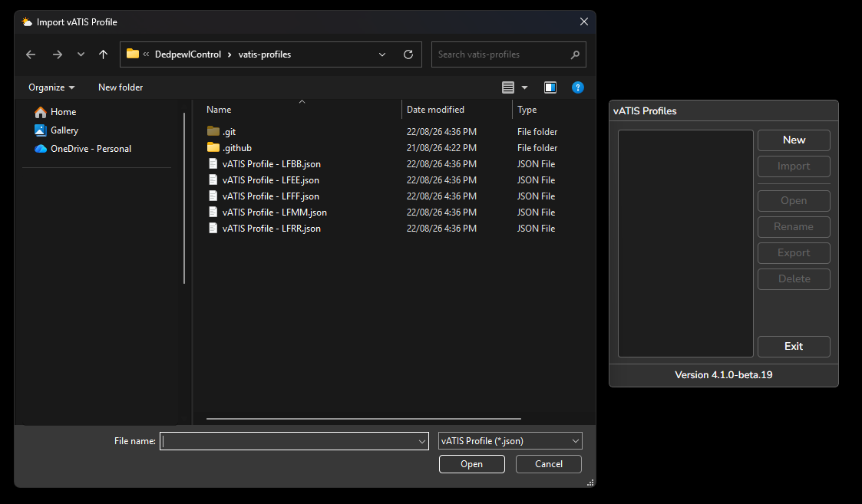Sort files by the Name column
This screenshot has height=504, width=862.
click(219, 110)
